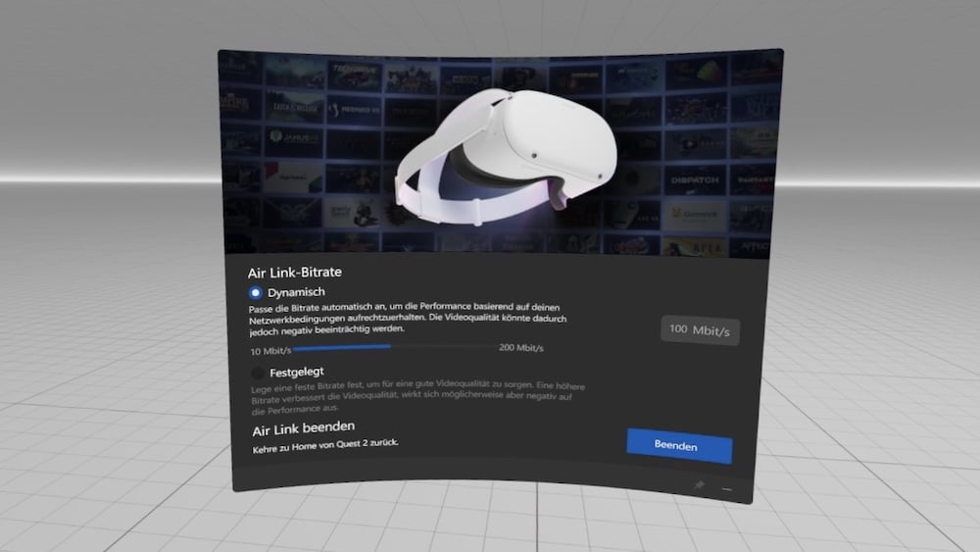Image resolution: width=980 pixels, height=552 pixels.
Task: Click the 10 Mbit/s minimum label
Action: 269,350
